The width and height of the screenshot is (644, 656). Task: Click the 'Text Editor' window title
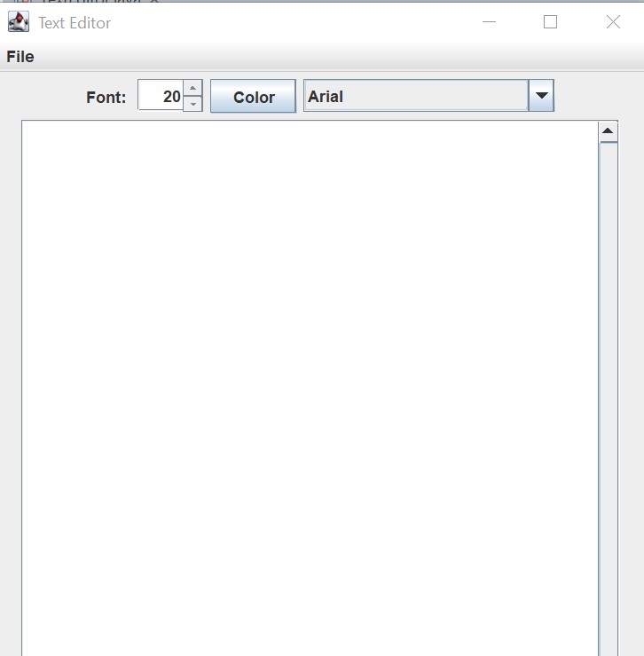tap(75, 23)
